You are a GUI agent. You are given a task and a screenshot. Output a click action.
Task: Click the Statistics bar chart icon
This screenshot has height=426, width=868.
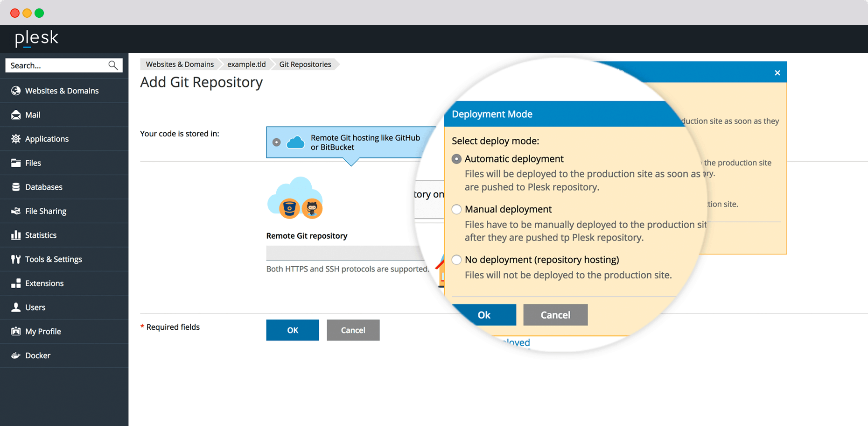pos(16,235)
